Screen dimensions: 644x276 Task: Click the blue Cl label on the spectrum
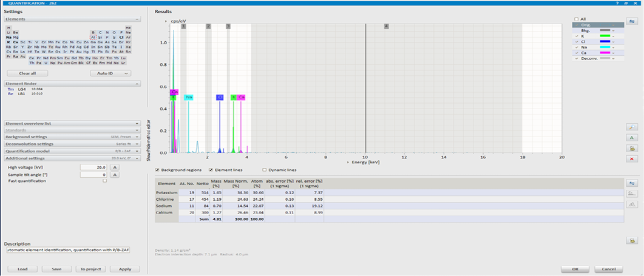[x=220, y=97]
